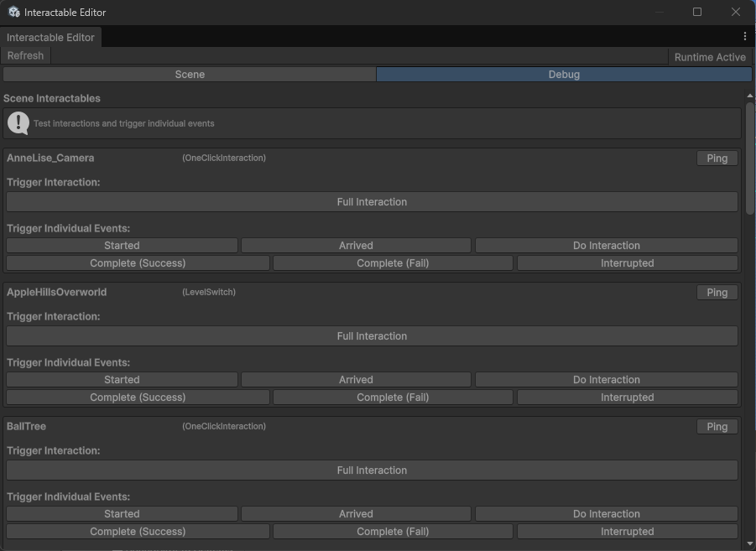Ping the AnneLise_Camera interactable
756x551 pixels.
pos(717,158)
